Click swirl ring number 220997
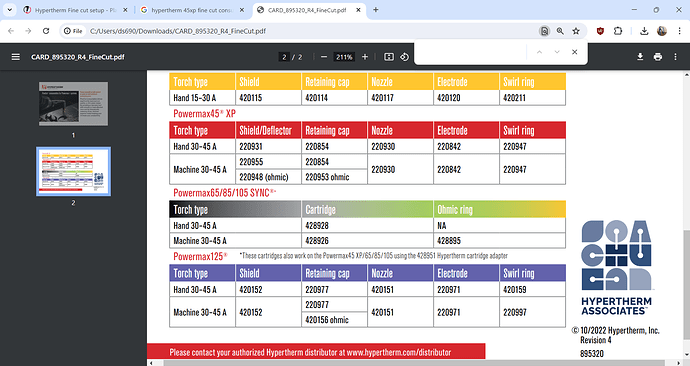690x366 pixels. pyautogui.click(x=515, y=312)
